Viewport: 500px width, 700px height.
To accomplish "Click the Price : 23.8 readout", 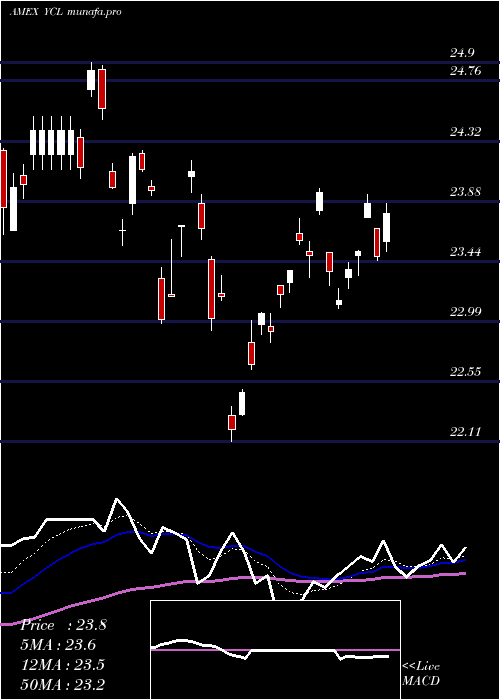I will tap(63, 625).
